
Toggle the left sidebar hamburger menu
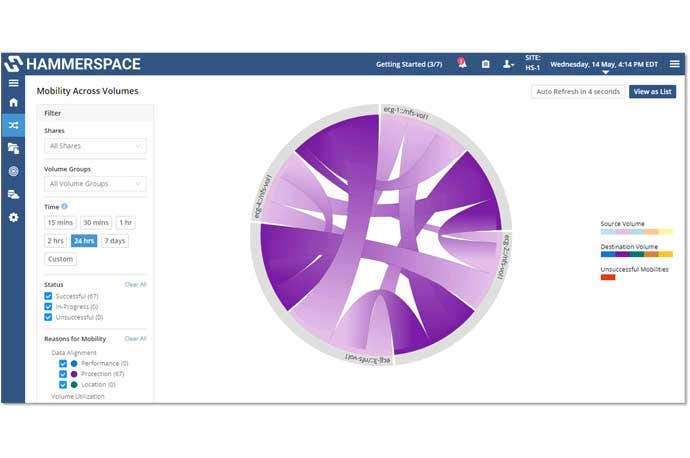click(x=13, y=82)
